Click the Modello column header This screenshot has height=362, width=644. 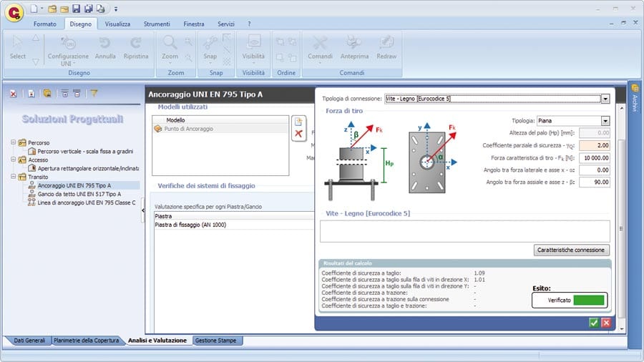pyautogui.click(x=220, y=120)
